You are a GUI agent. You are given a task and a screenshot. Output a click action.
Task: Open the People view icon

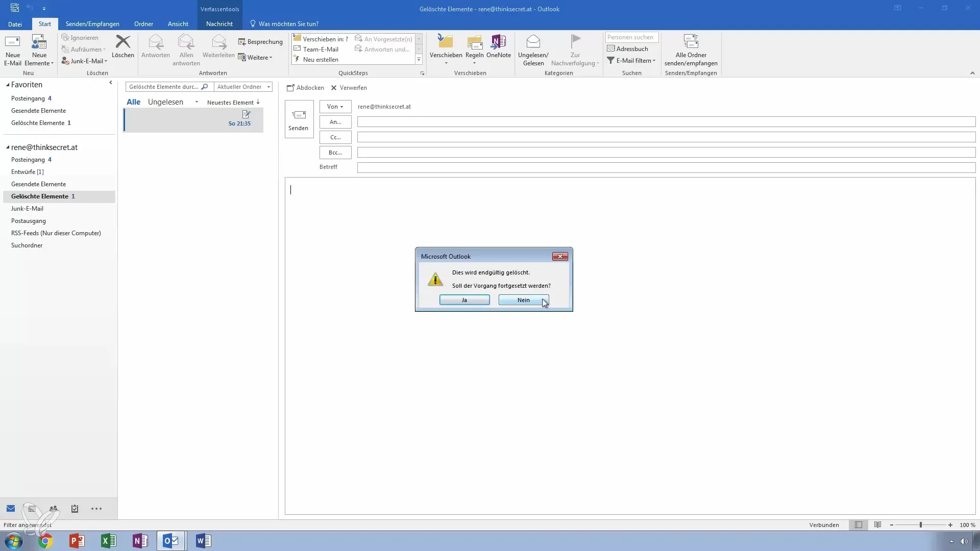pyautogui.click(x=53, y=509)
